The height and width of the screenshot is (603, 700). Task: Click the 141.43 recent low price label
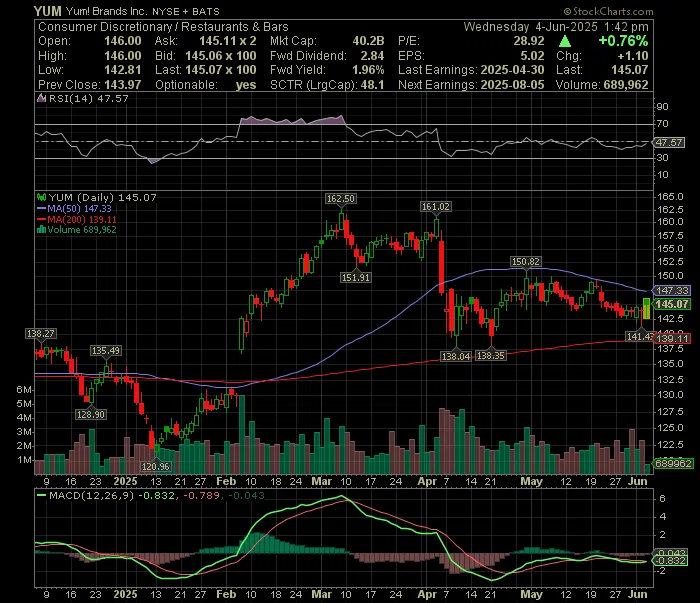tap(639, 337)
